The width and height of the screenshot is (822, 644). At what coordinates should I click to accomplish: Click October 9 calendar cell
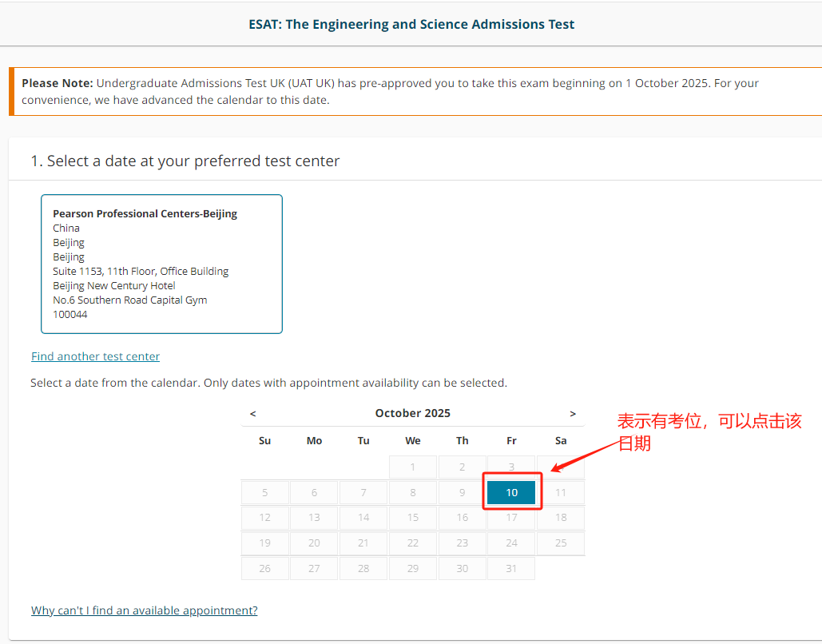pyautogui.click(x=462, y=492)
